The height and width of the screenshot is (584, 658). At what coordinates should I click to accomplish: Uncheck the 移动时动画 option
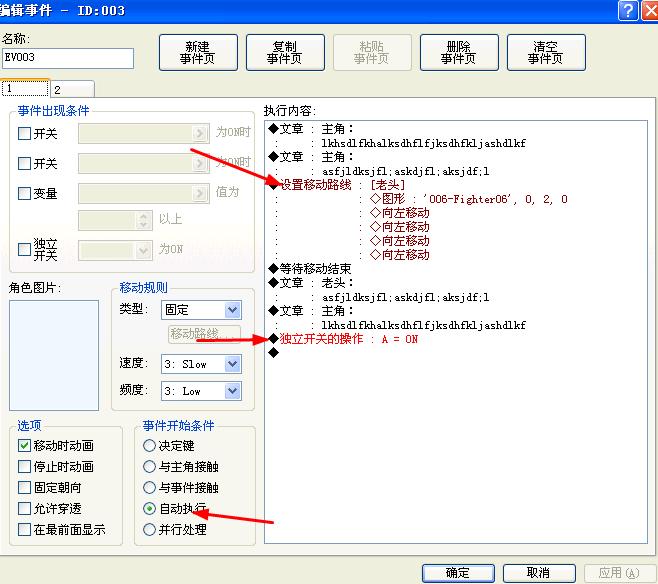tap(24, 446)
